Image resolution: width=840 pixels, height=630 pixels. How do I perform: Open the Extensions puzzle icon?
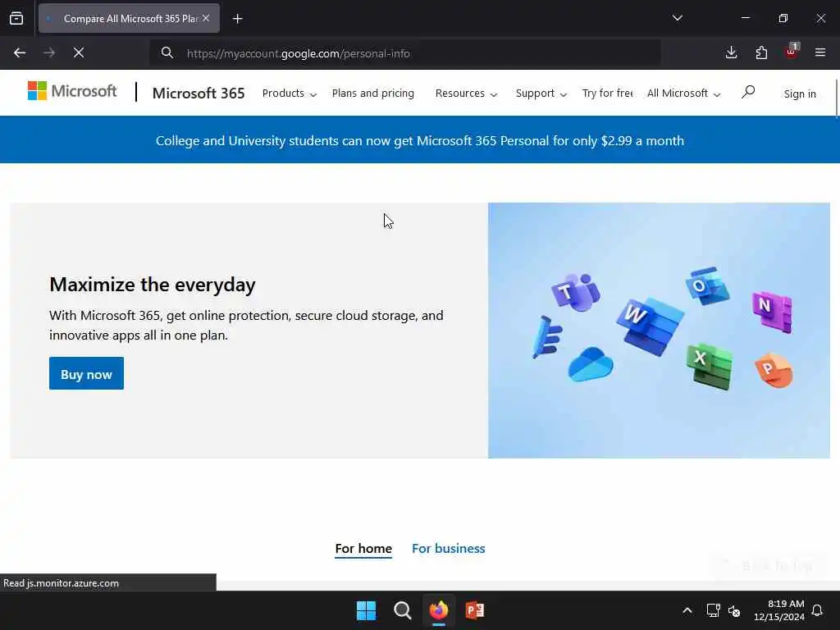(x=761, y=52)
